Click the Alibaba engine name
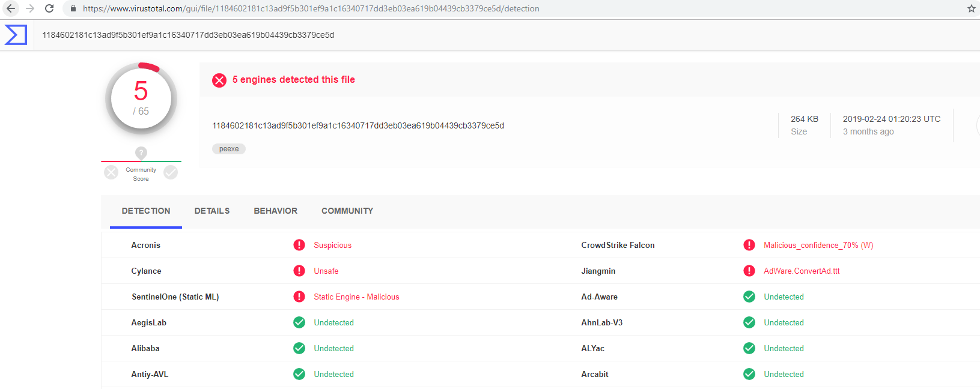 [x=145, y=348]
